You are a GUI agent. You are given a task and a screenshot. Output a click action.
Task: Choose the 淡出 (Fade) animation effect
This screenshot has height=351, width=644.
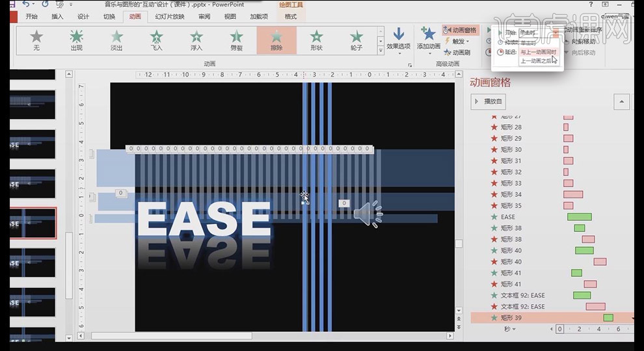coord(116,40)
